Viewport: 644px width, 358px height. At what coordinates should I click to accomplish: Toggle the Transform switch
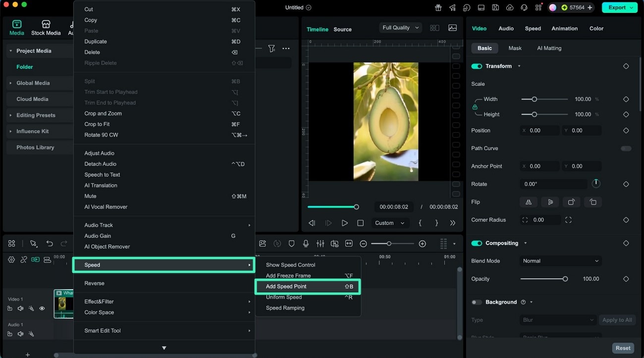pyautogui.click(x=477, y=66)
